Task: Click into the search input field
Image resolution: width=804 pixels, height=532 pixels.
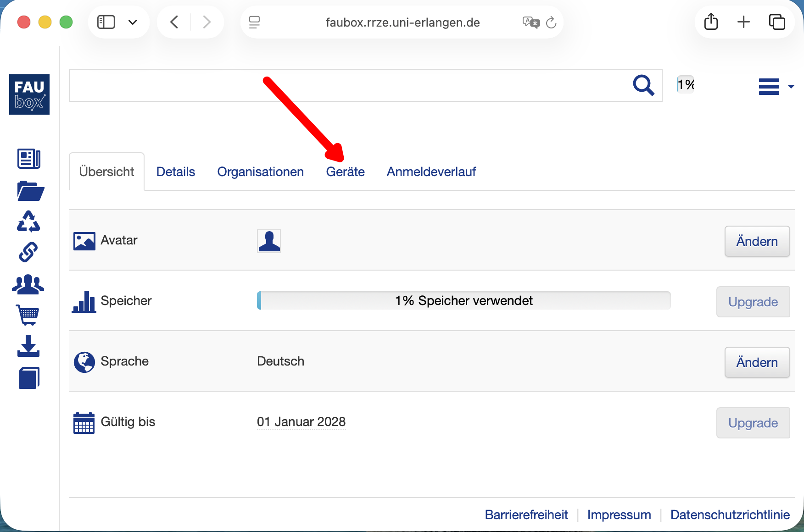Action: [349, 85]
